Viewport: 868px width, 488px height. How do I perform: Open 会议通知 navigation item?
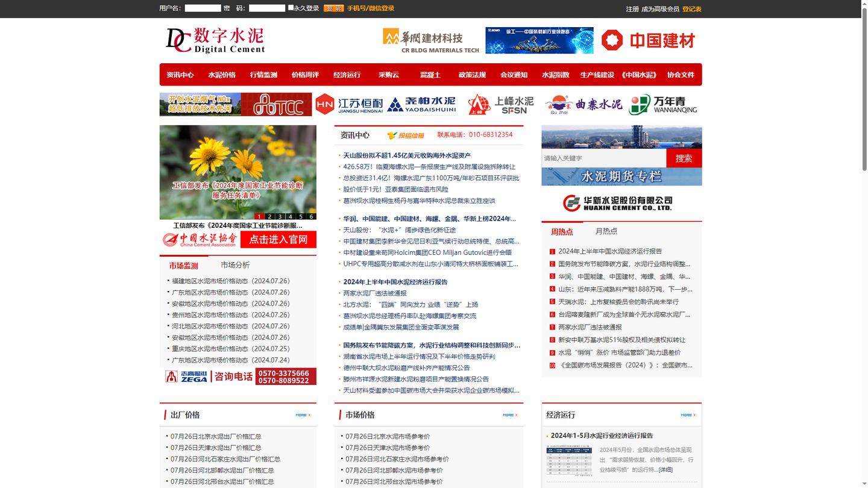click(514, 75)
